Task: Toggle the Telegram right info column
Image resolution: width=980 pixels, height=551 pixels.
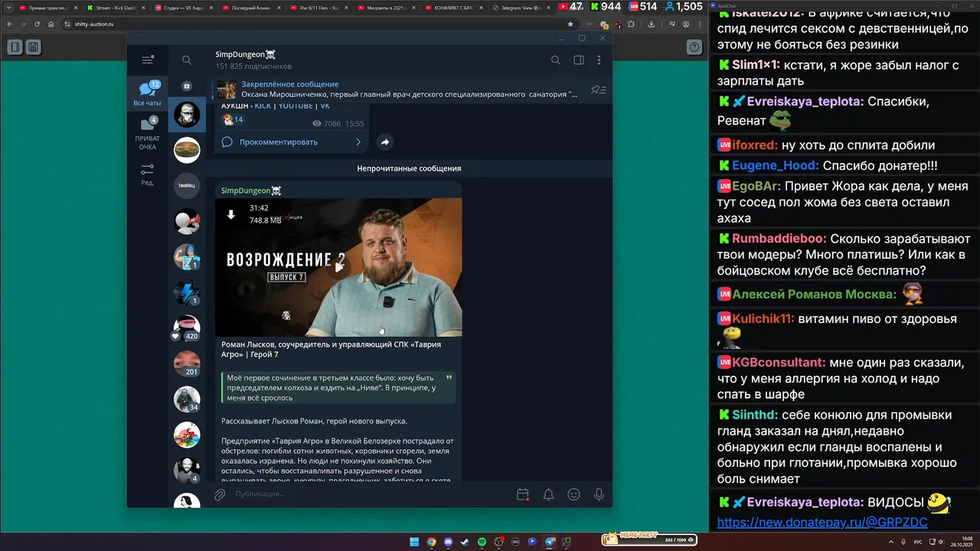Action: tap(579, 60)
